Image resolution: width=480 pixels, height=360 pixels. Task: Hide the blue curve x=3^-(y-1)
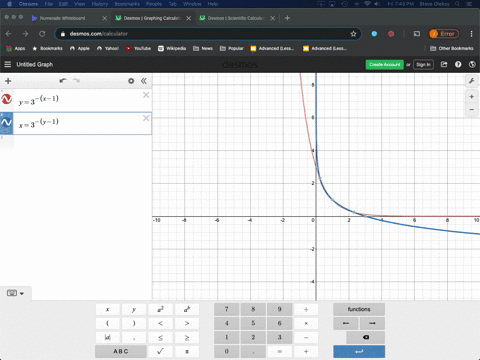(7, 123)
